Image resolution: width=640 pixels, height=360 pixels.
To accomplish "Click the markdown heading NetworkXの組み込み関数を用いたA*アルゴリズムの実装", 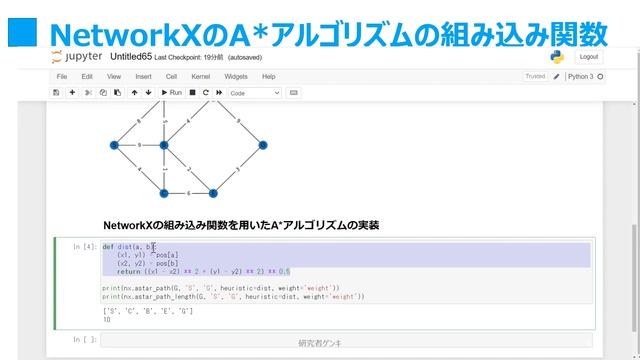I will [241, 225].
